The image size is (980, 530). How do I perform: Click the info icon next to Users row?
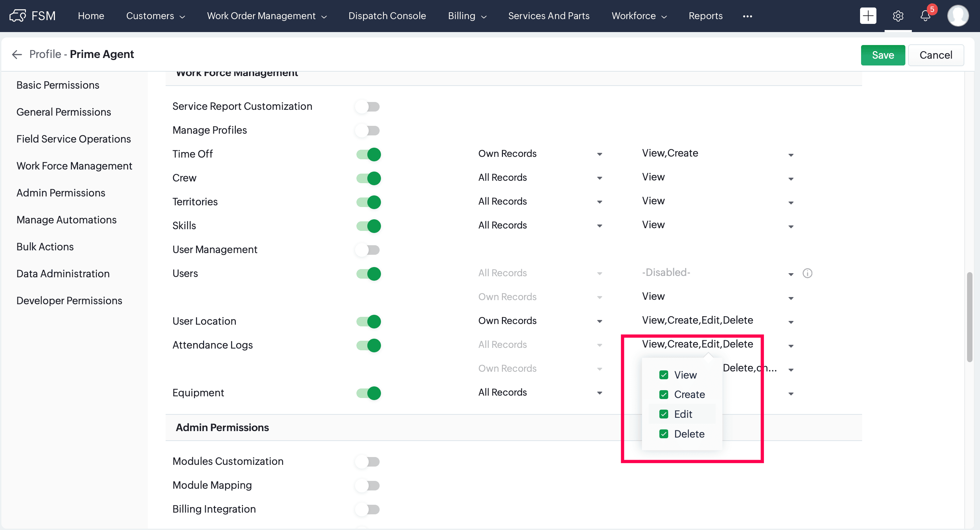(807, 274)
